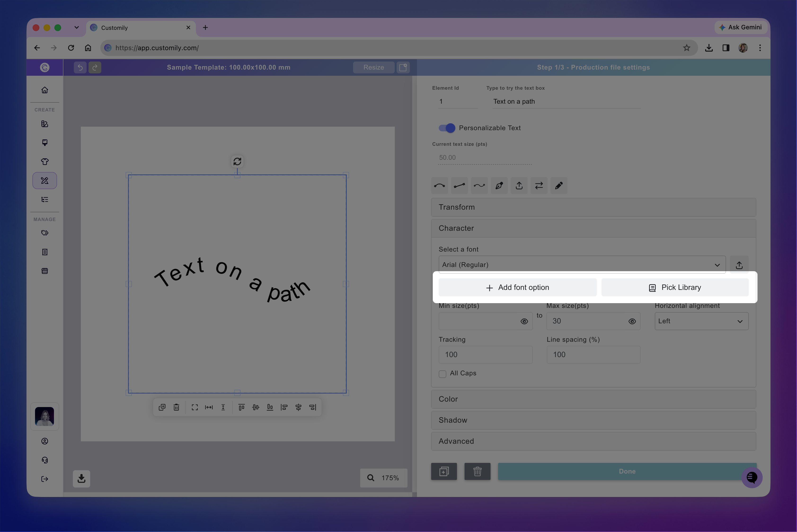Open the Home icon in left sidebar
This screenshot has height=532, width=797.
[45, 90]
